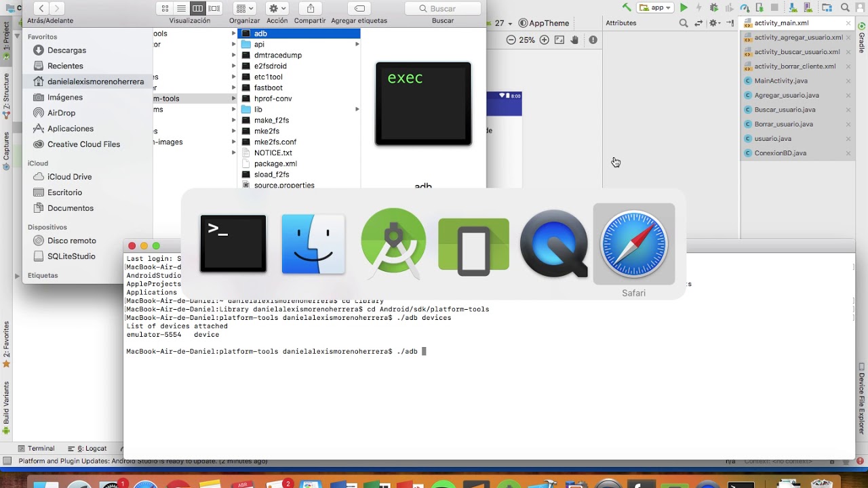
Task: Switch Finder to cover flow view
Action: tap(214, 8)
